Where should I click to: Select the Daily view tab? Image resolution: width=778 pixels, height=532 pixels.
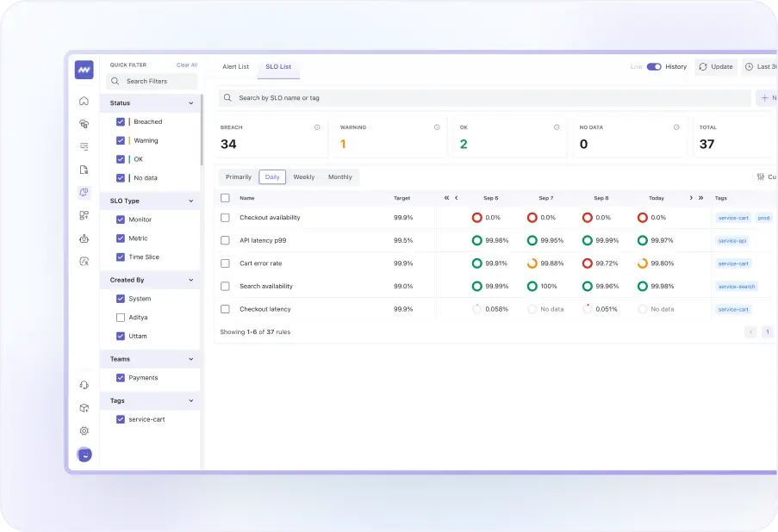tap(272, 177)
